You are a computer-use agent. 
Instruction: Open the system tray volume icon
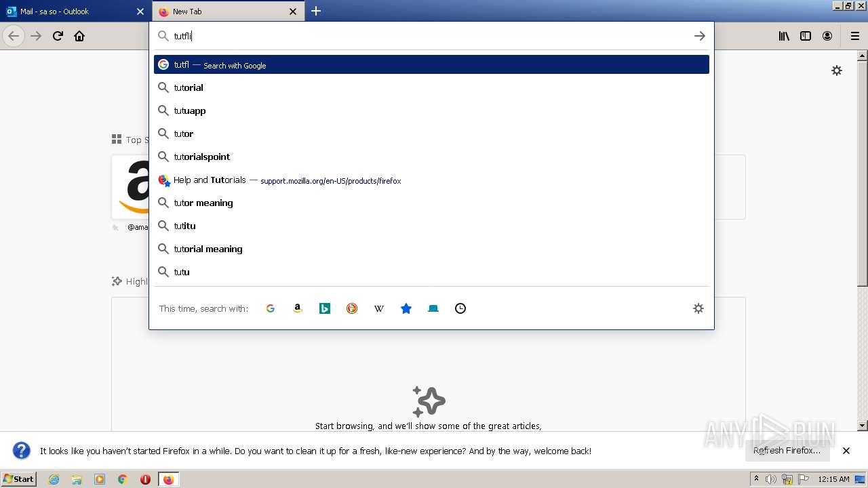point(771,479)
